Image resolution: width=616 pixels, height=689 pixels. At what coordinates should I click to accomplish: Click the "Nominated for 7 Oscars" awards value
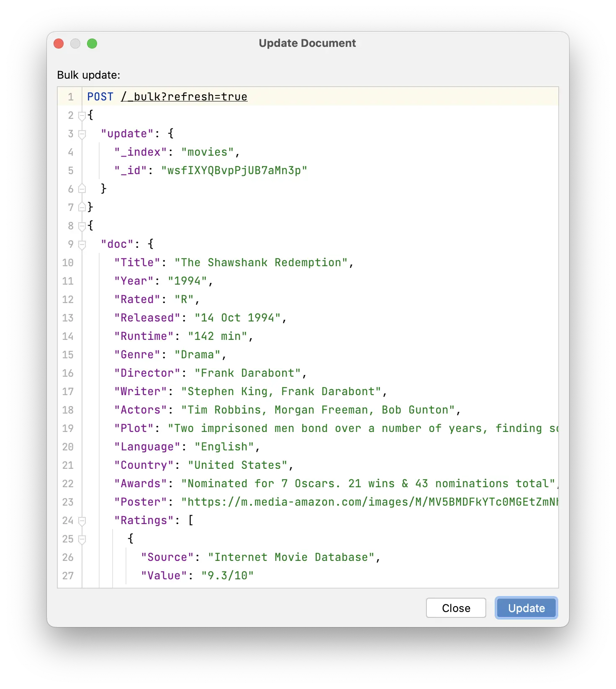point(368,483)
